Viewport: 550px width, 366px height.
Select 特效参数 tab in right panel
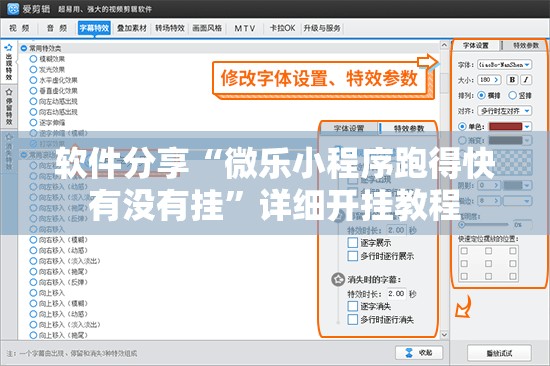526,45
